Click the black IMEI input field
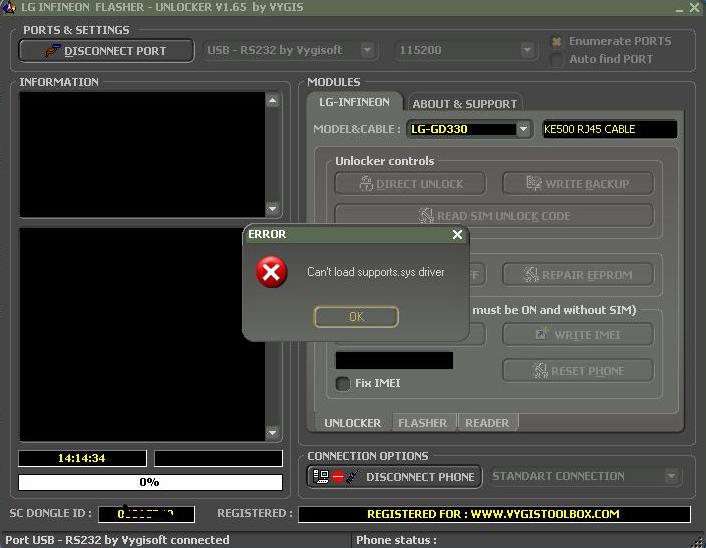 [x=394, y=360]
